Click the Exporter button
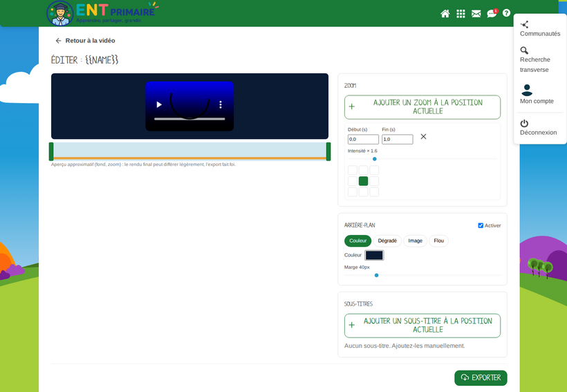This screenshot has height=392, width=567. click(x=481, y=378)
